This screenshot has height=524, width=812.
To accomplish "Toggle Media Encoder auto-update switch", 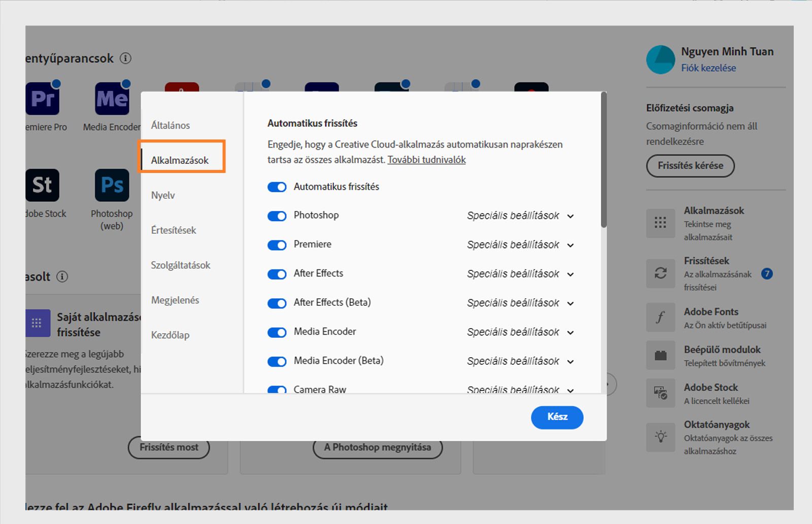I will click(x=277, y=333).
